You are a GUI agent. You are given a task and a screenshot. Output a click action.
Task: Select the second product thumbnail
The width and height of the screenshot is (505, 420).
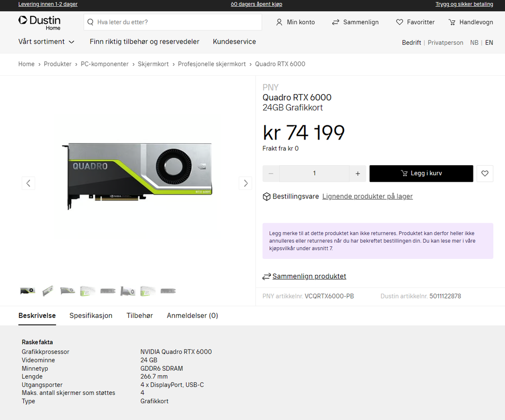48,291
